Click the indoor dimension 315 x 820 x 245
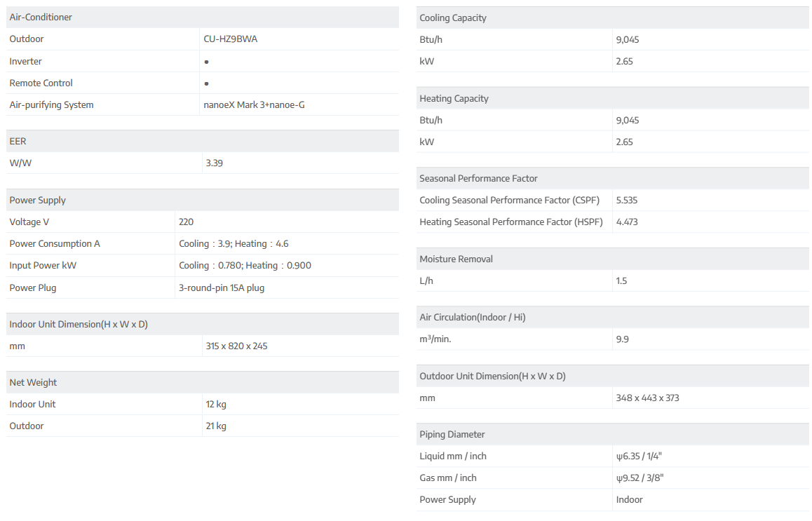The image size is (812, 521). tap(236, 346)
